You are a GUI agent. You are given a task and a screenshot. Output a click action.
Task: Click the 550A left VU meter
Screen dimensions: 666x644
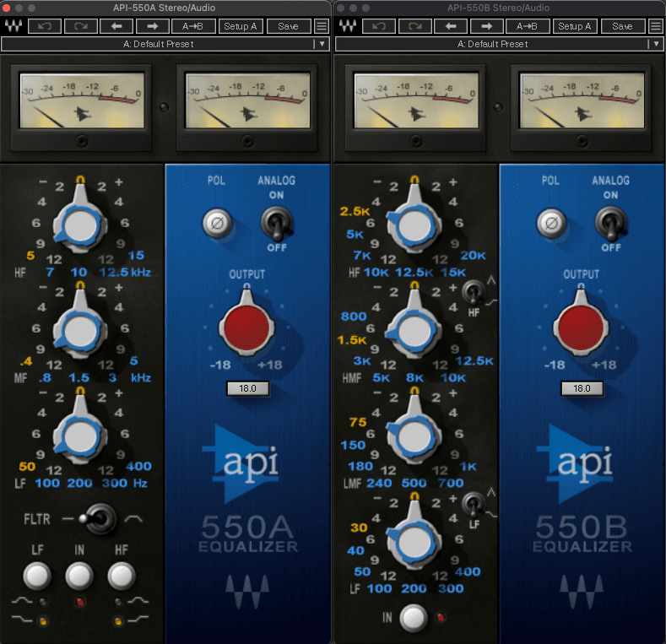point(82,100)
